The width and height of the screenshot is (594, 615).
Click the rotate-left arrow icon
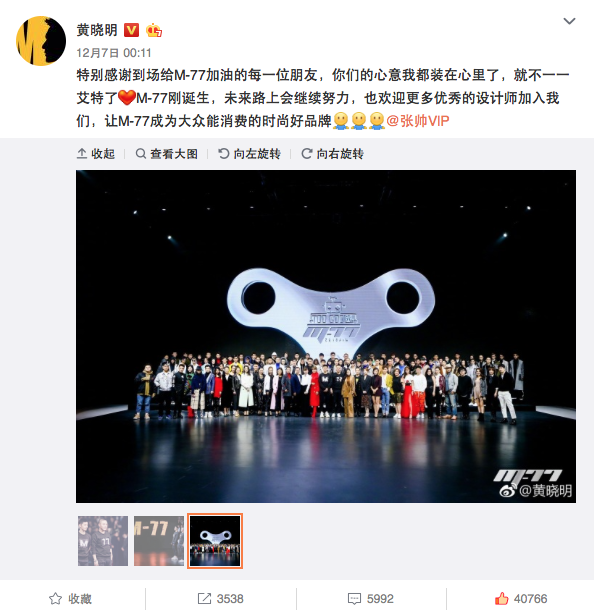tap(224, 154)
